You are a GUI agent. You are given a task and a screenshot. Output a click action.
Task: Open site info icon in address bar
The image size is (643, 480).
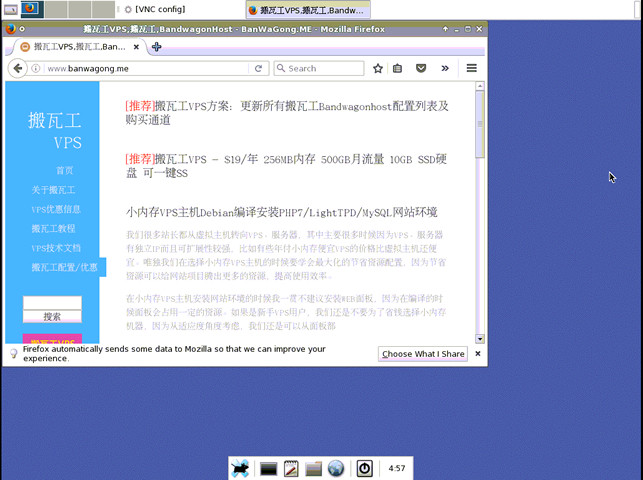pos(36,68)
